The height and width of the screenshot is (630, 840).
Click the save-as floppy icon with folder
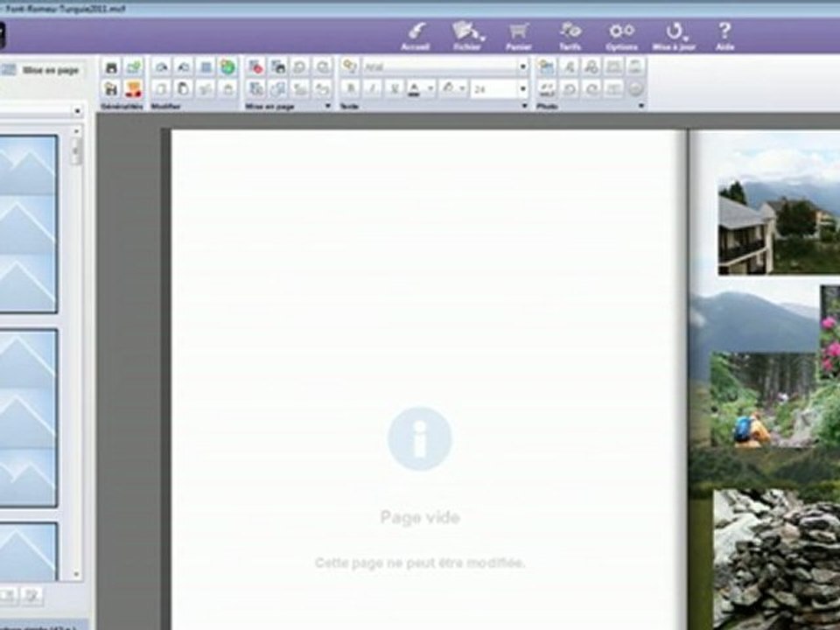click(111, 89)
